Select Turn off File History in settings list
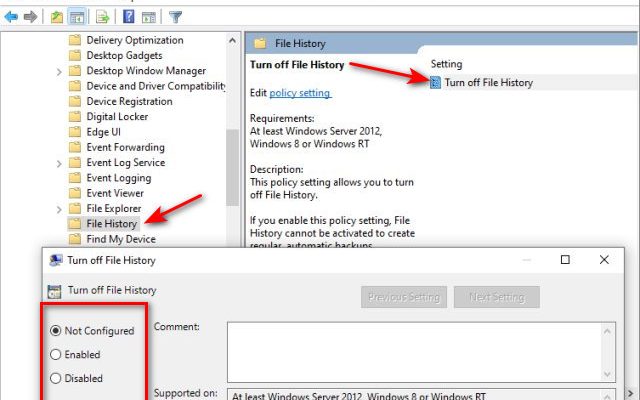The height and width of the screenshot is (400, 640). 489,82
